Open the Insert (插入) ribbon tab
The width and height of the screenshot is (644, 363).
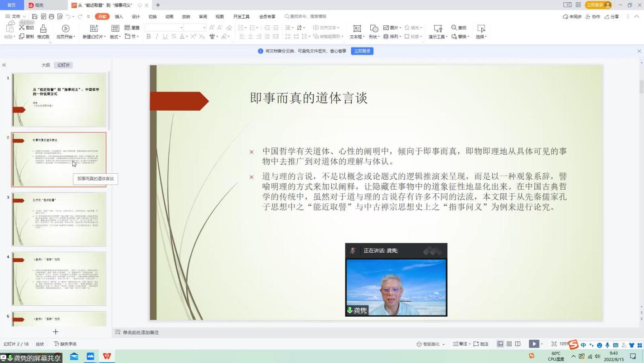[119, 17]
